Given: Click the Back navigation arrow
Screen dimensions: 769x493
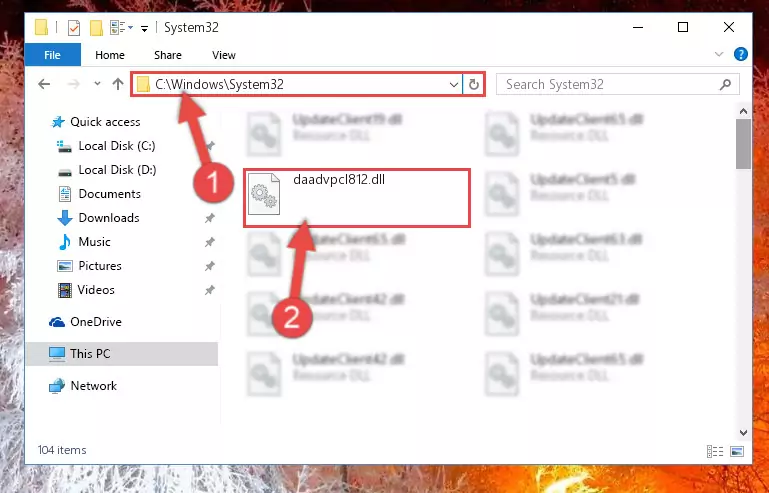Looking at the screenshot, I should pyautogui.click(x=44, y=84).
